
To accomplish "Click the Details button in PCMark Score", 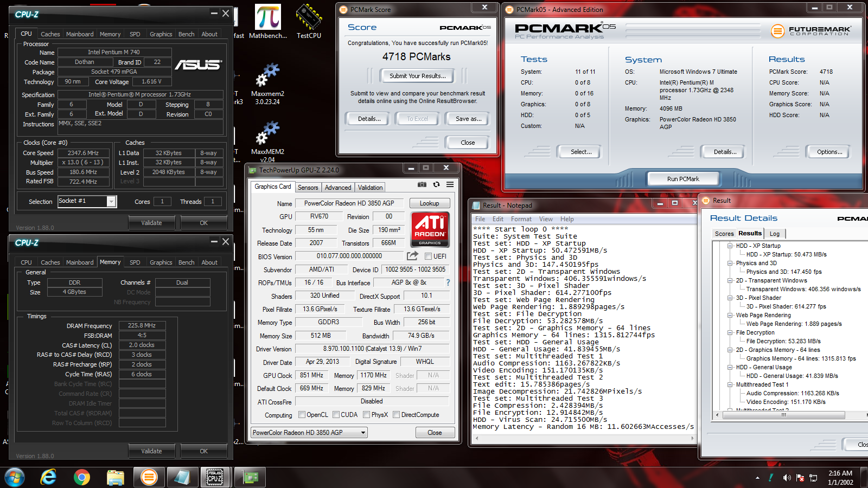I will click(369, 119).
